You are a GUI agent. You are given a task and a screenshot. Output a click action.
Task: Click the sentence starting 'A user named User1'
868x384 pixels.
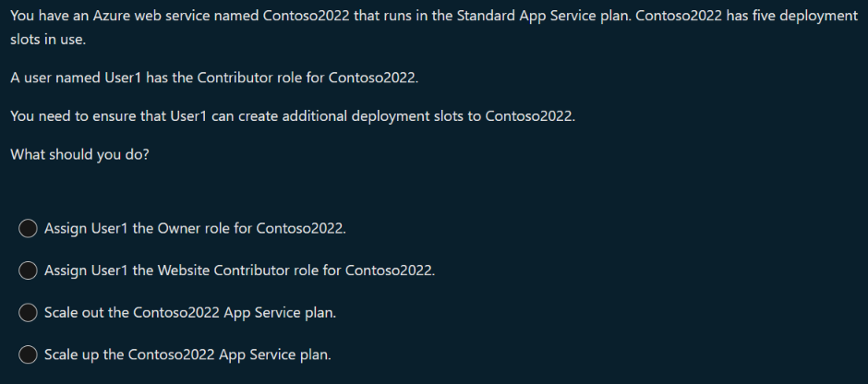(x=214, y=78)
